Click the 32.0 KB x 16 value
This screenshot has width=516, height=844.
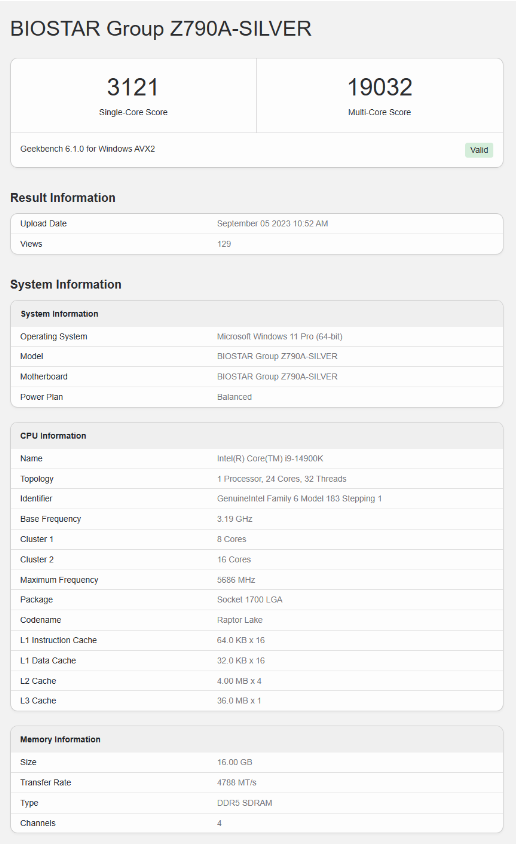click(x=241, y=661)
